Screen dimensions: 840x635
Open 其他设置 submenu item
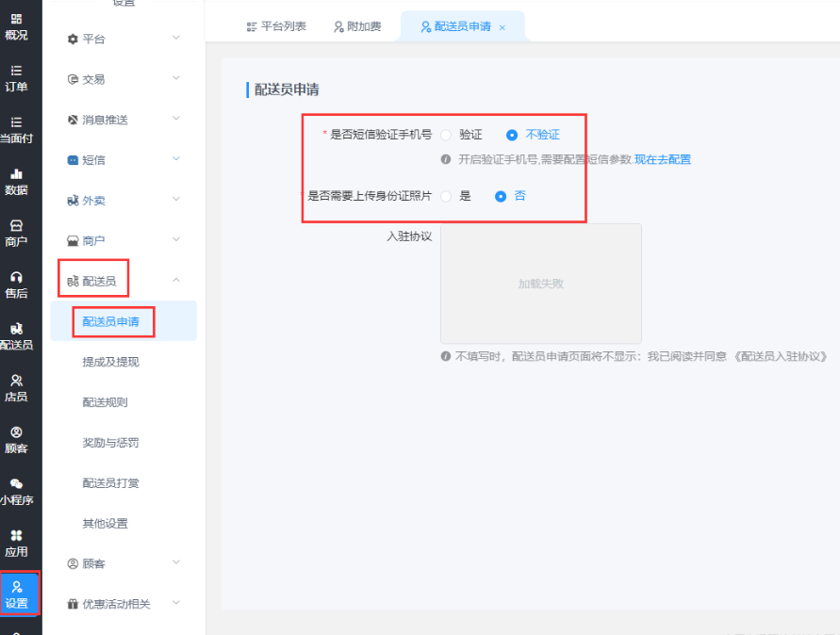(105, 524)
